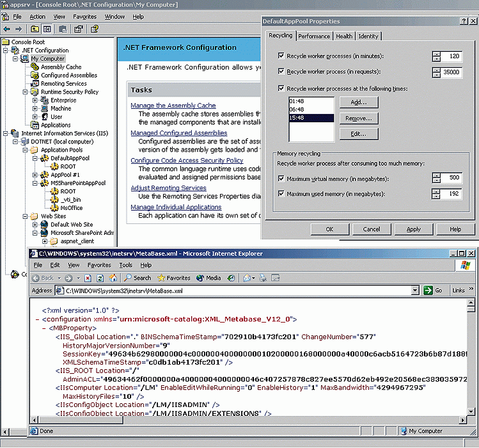Toggle the Show/Hide Console Tree icon
The height and width of the screenshot is (448, 479).
(x=47, y=29)
